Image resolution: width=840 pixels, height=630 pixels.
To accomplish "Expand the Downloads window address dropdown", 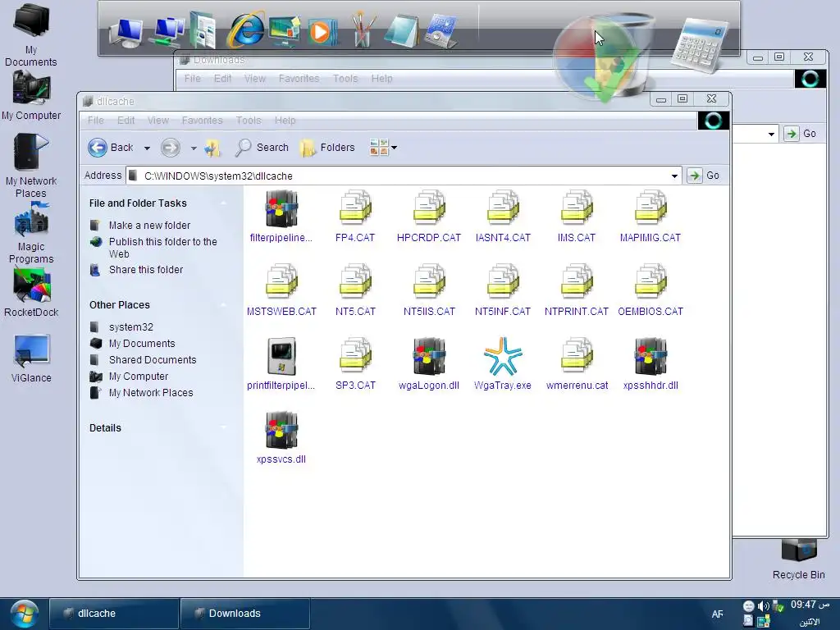I will tap(771, 134).
